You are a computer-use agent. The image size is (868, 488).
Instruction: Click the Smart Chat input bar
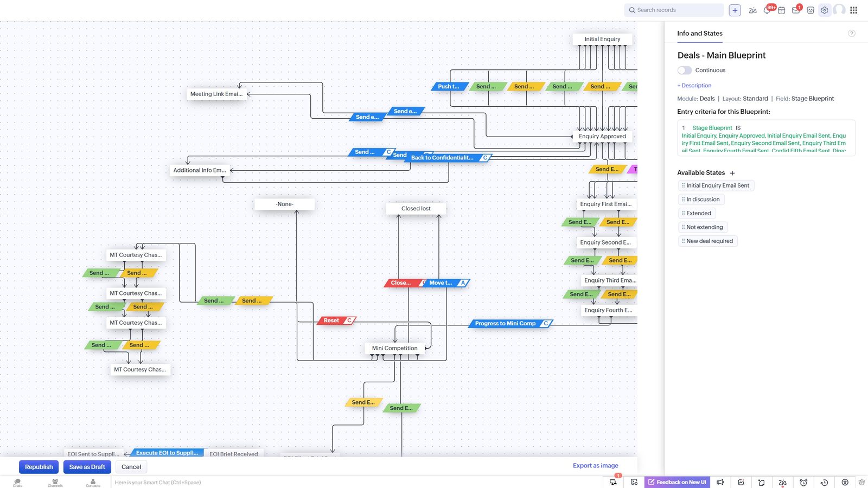[x=355, y=482]
